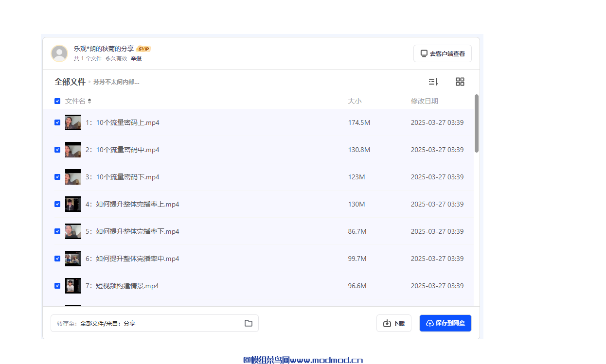Uncheck the 3：10个流量密码下.mp4 checkbox
This screenshot has height=364, width=606.
57,177
